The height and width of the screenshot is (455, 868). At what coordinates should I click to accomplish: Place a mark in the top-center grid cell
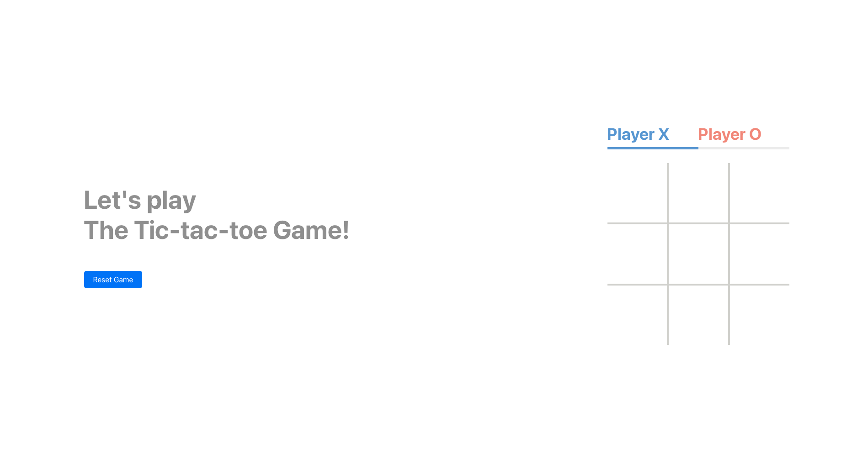point(698,193)
